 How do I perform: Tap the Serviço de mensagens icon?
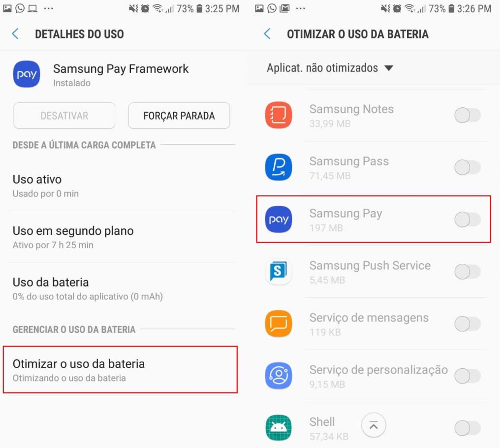click(x=279, y=323)
